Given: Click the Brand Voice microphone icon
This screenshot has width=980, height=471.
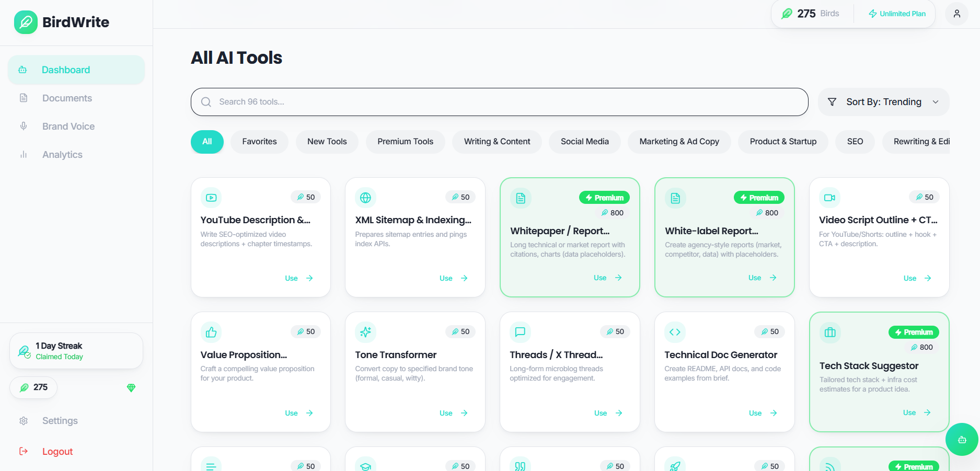Looking at the screenshot, I should tap(24, 126).
